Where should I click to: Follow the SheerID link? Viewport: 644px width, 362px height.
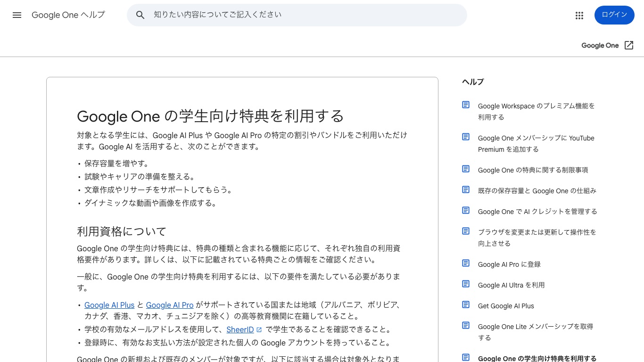tap(240, 329)
